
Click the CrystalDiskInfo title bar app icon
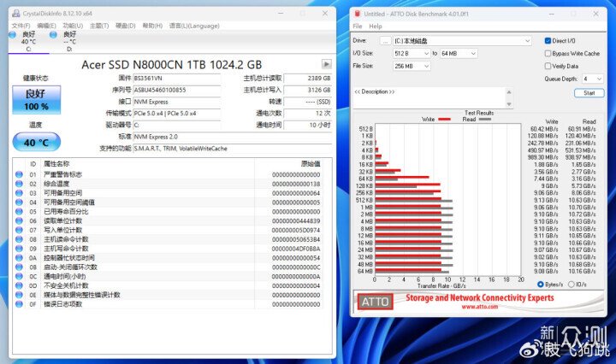pos(15,14)
